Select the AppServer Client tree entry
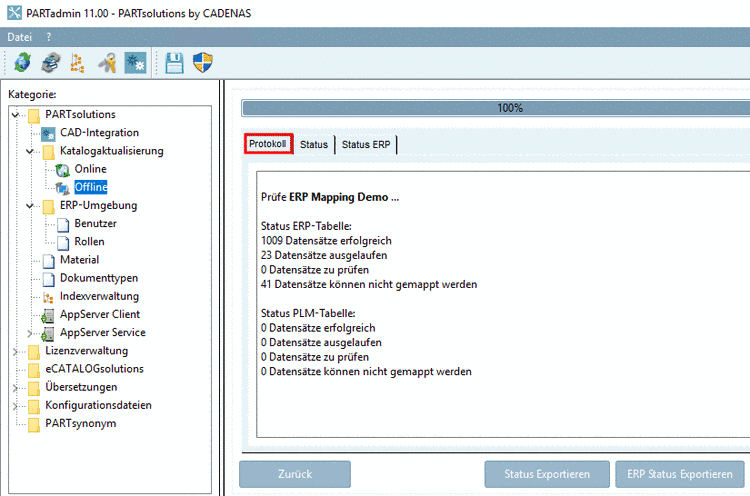Viewport: 750px width, 496px height. tap(100, 314)
